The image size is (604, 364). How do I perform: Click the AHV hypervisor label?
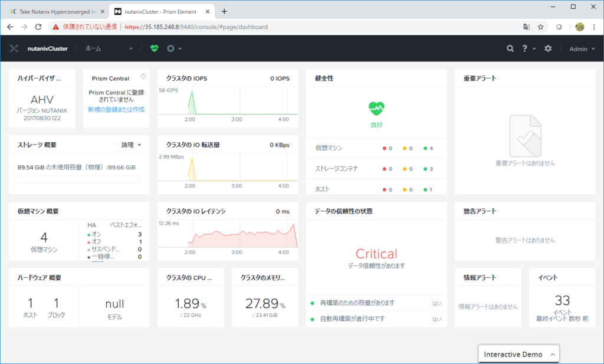coord(42,100)
